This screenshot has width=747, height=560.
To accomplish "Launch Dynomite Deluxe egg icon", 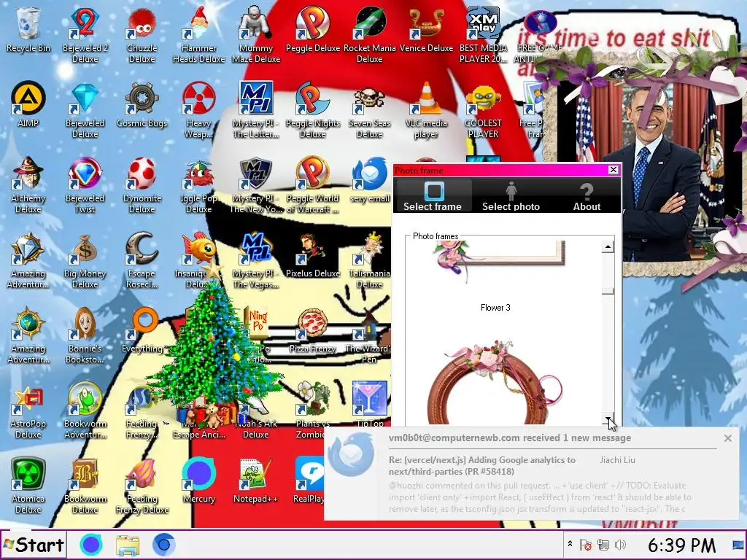I will pyautogui.click(x=142, y=184).
